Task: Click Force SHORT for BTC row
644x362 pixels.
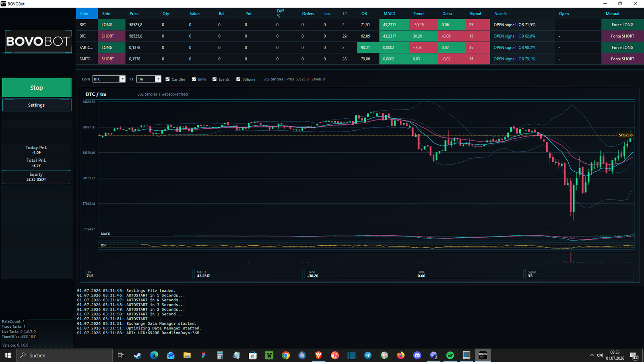Action: point(622,36)
